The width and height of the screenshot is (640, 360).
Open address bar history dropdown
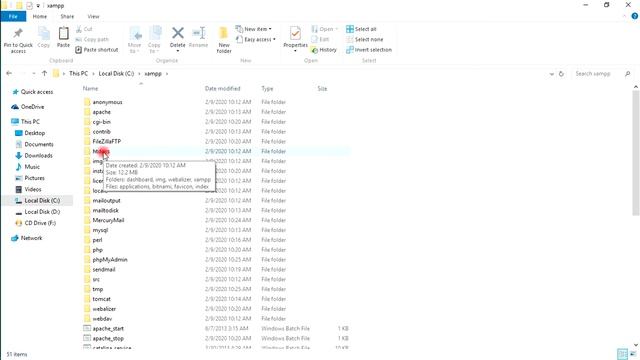[551, 74]
